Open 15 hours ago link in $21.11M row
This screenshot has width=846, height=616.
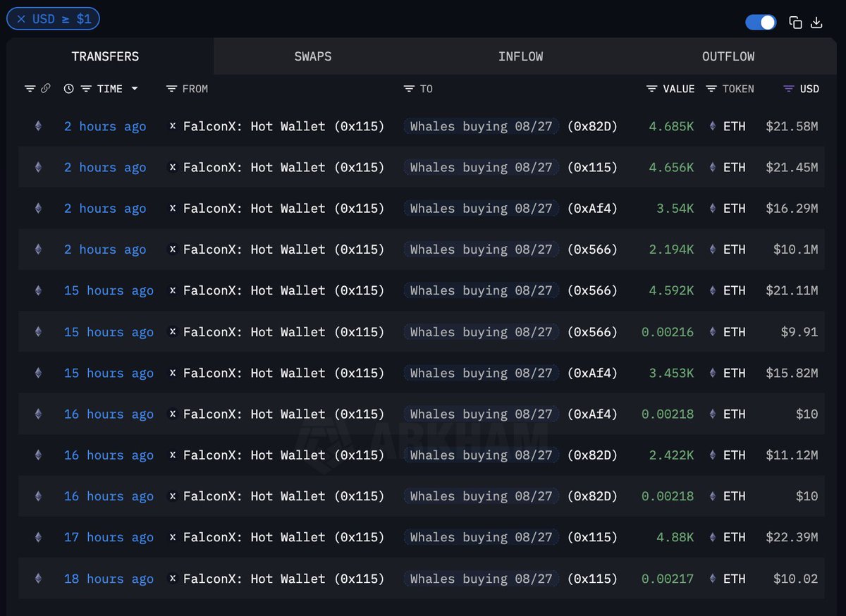(x=109, y=290)
